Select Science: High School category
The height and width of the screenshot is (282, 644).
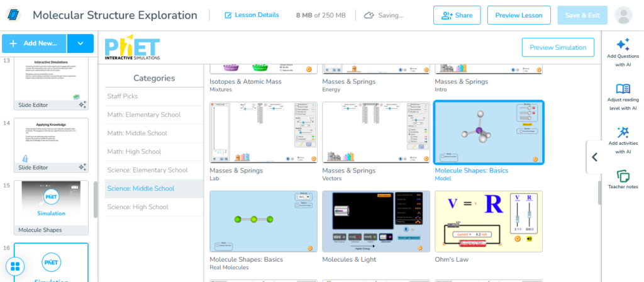[x=154, y=207]
